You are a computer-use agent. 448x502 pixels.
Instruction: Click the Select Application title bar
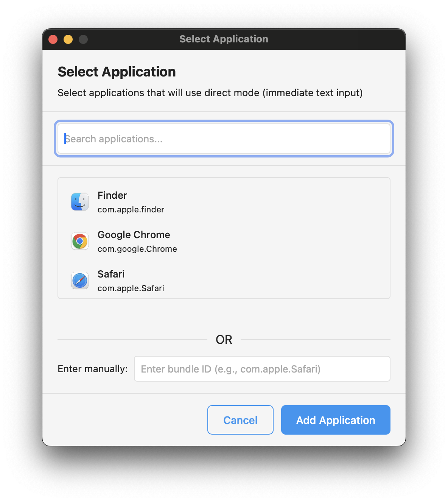coord(224,39)
